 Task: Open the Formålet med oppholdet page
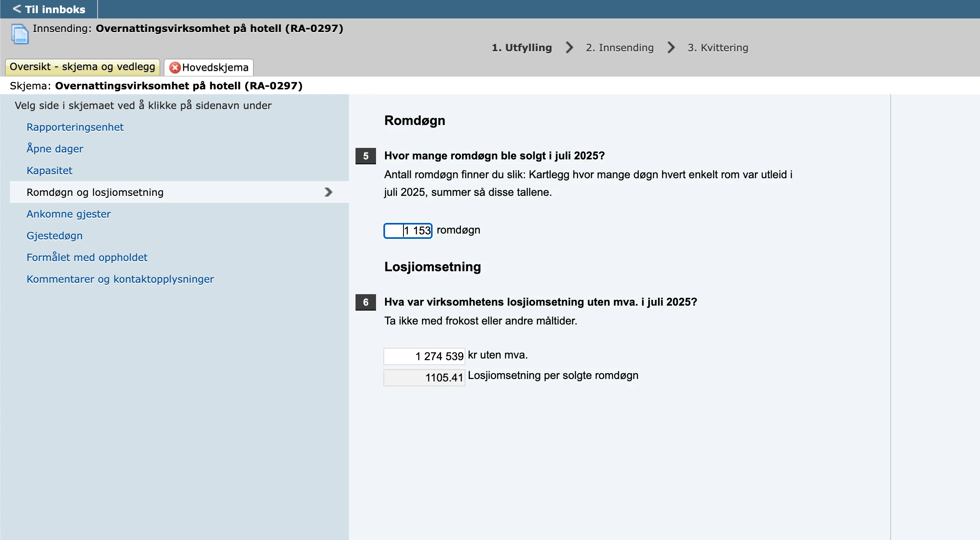click(x=87, y=257)
